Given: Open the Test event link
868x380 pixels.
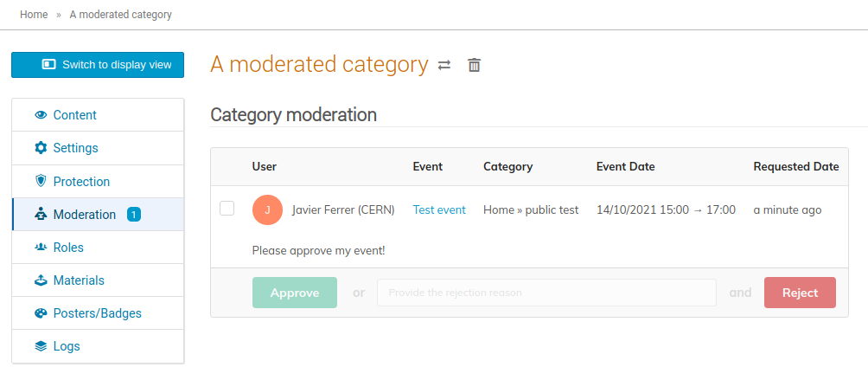Looking at the screenshot, I should 439,210.
